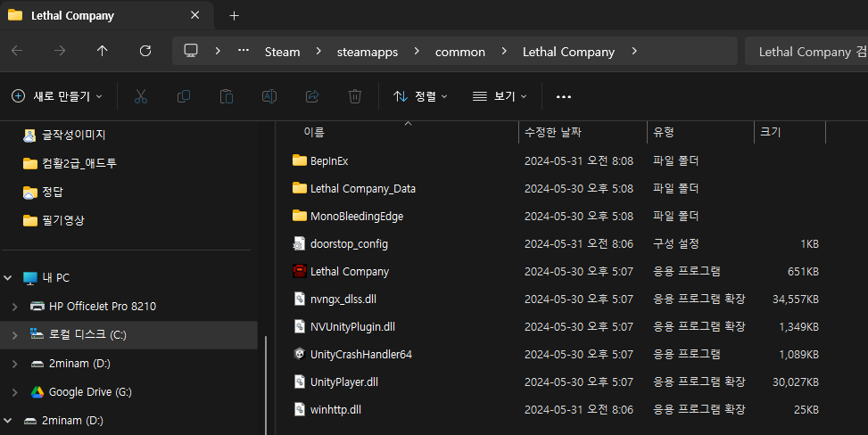Select the nvngx_dlss.dll file icon
The width and height of the screenshot is (868, 435).
(x=300, y=299)
